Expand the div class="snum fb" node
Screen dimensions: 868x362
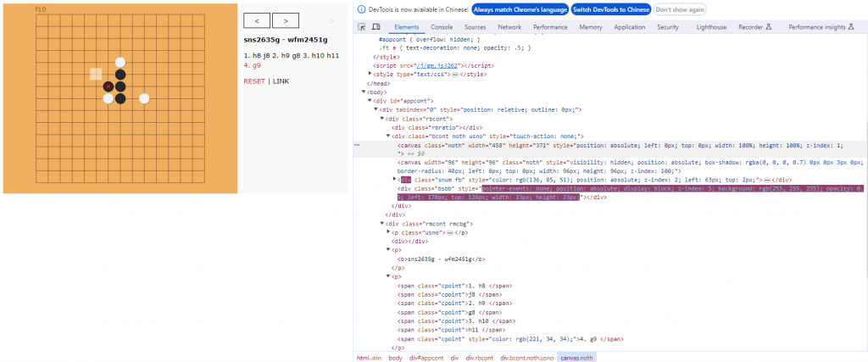(394, 180)
